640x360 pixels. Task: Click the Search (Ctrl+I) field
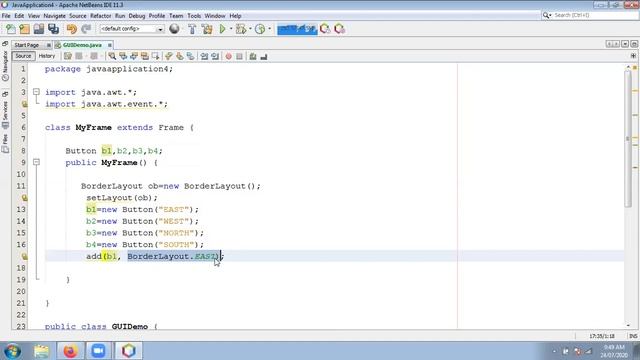coord(594,15)
